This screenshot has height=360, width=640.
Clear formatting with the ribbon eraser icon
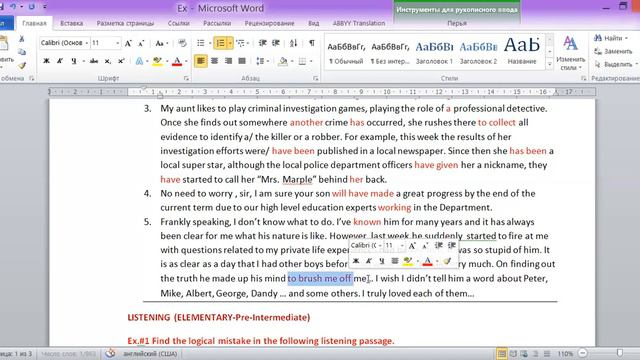point(182,43)
